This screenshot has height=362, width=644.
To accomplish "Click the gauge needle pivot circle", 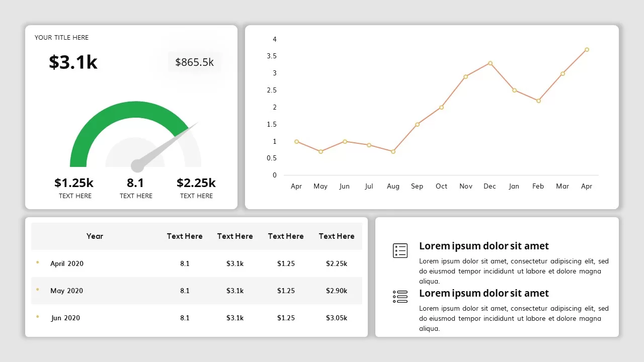I will tap(137, 166).
